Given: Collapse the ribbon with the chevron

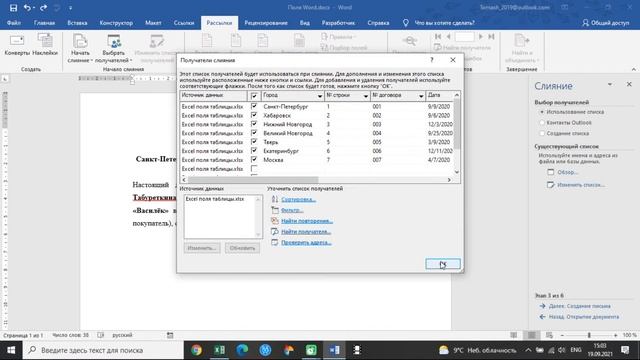Looking at the screenshot, I should coord(633,69).
